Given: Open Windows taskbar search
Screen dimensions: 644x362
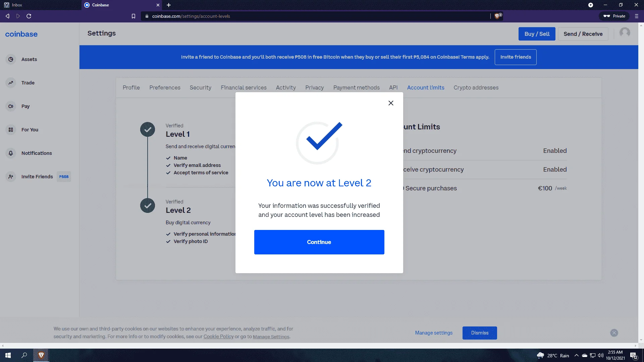Looking at the screenshot, I should (x=24, y=355).
